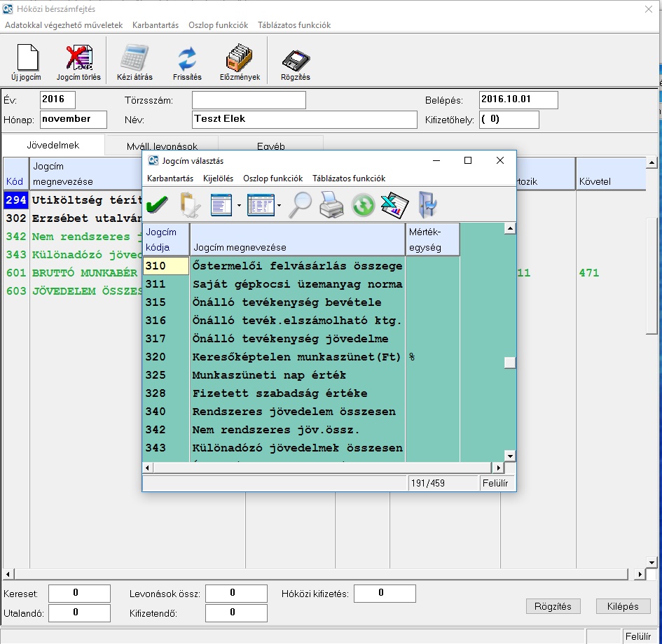Click the Új jogcím toolbar icon
Viewport: 662px width, 644px height.
pyautogui.click(x=27, y=62)
